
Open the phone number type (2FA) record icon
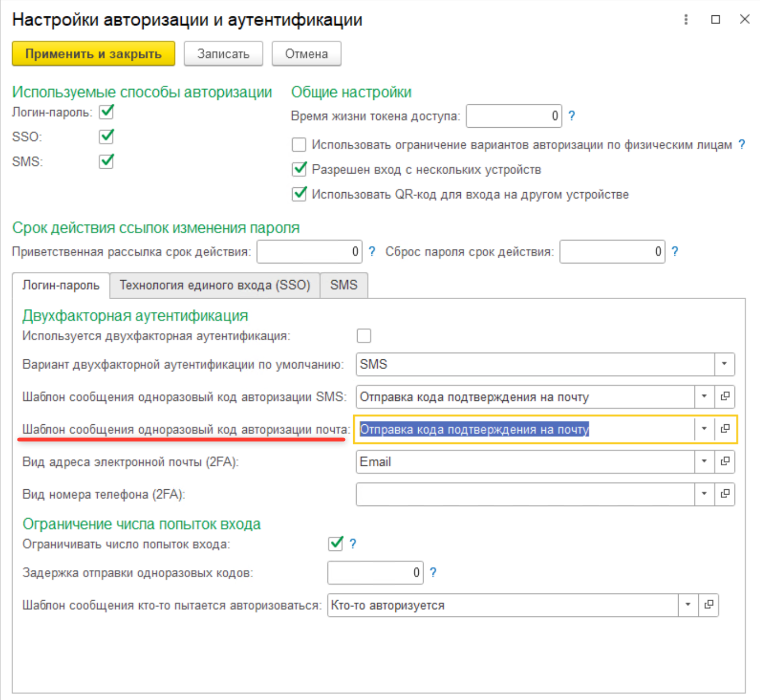pos(725,494)
